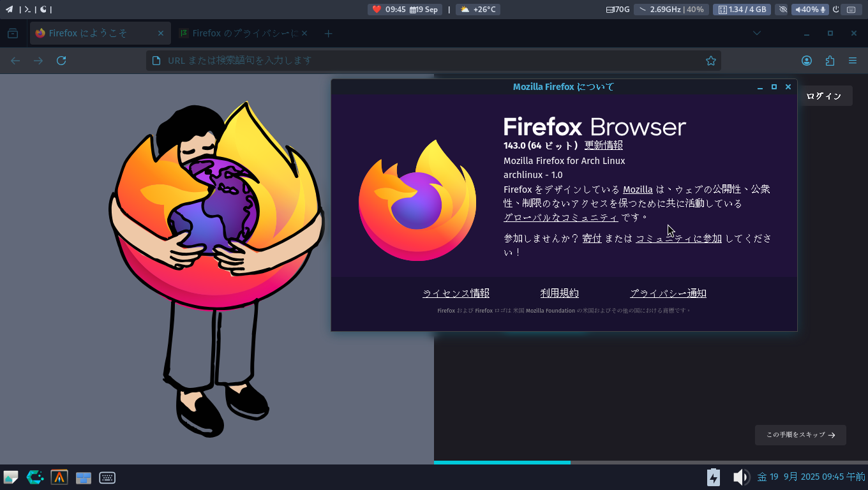Click the ログイン button on welcome page
Image resolution: width=868 pixels, height=490 pixels.
coord(825,96)
